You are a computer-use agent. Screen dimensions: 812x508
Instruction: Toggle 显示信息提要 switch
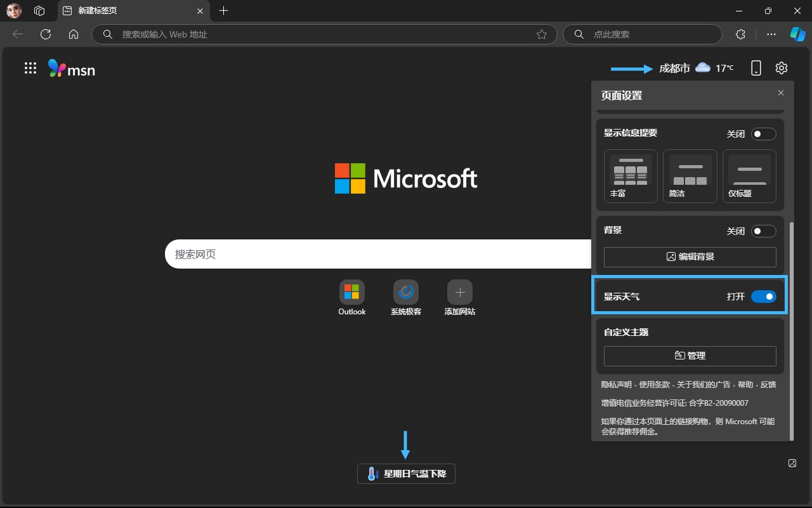tap(764, 134)
